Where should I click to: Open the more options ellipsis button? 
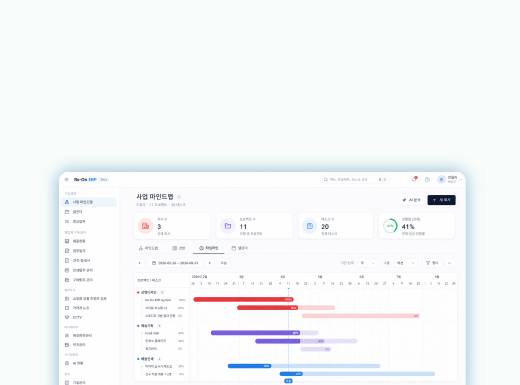[450, 263]
